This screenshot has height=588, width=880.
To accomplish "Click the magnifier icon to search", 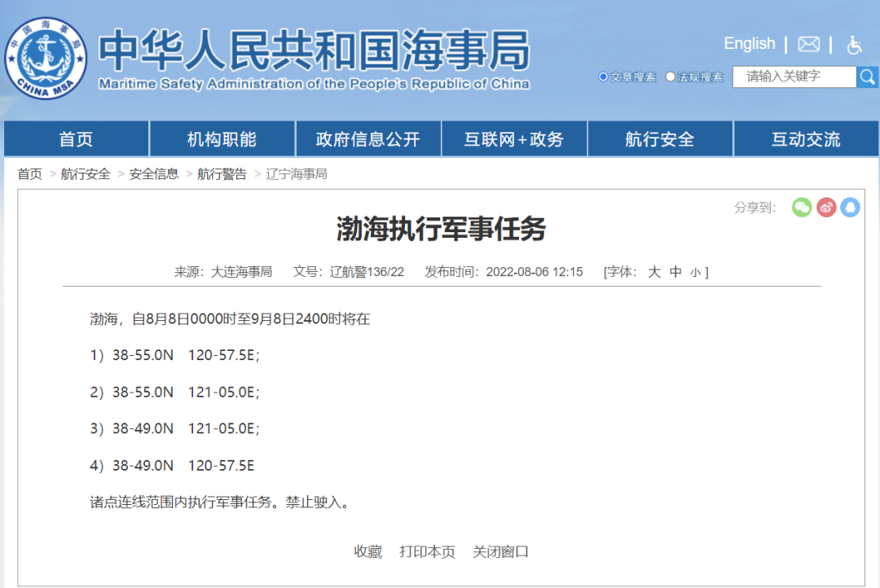I will tap(868, 76).
